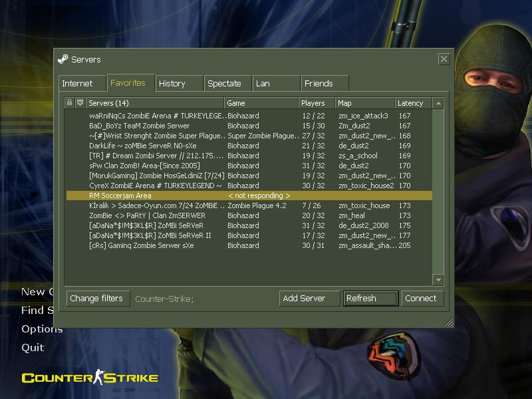532x399 pixels.
Task: Click the '< not responding >' status text
Action: pyautogui.click(x=259, y=196)
